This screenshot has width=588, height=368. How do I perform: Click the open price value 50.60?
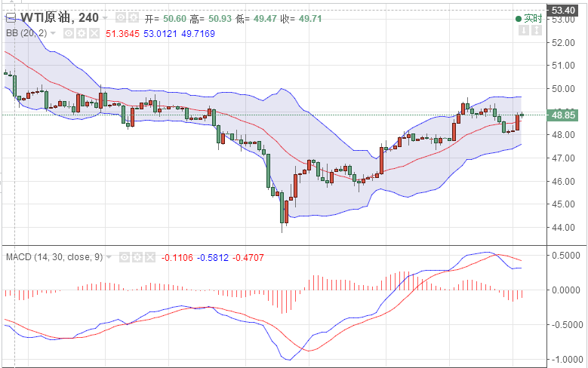(x=175, y=19)
